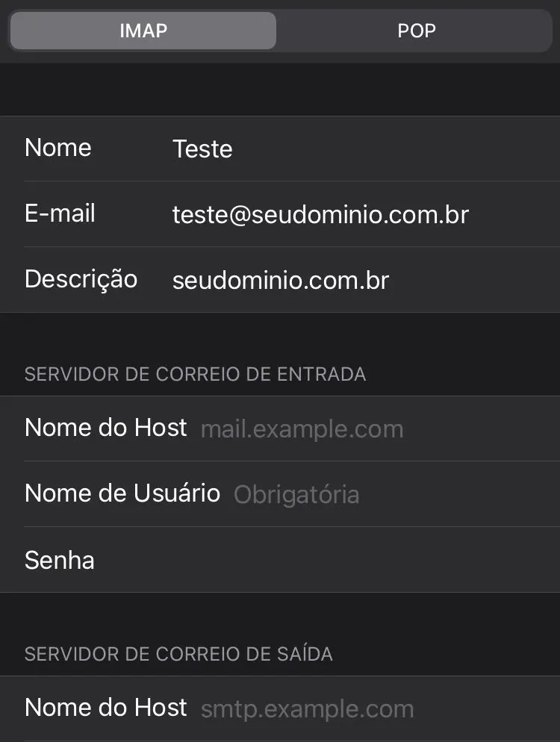Tap the teste@seudominio.com.br e-mail value
The height and width of the screenshot is (742, 560).
[x=320, y=215]
